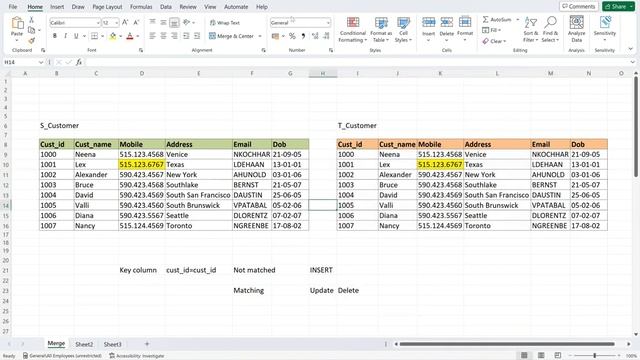This screenshot has width=640, height=360.
Task: Click Merge & Center button
Action: pyautogui.click(x=232, y=36)
